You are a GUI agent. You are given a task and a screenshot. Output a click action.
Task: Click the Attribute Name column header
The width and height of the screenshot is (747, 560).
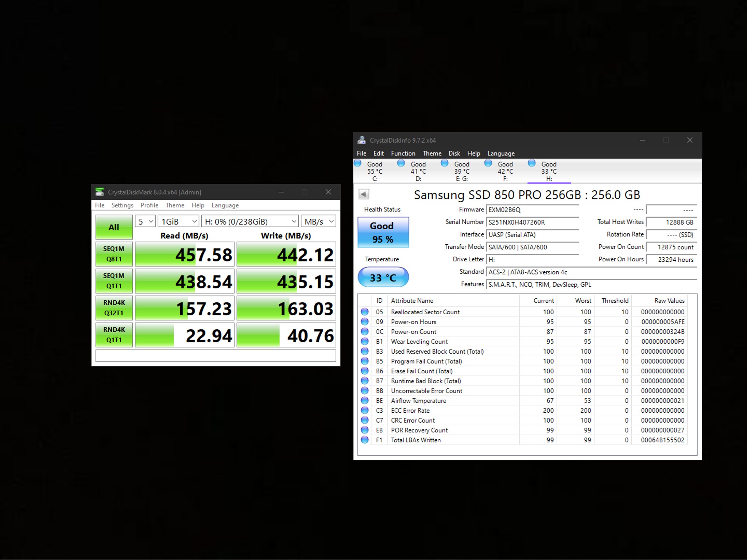coord(454,300)
